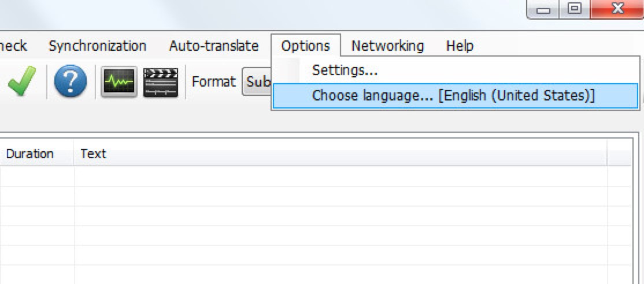
Task: Toggle the waveform display icon
Action: [119, 82]
